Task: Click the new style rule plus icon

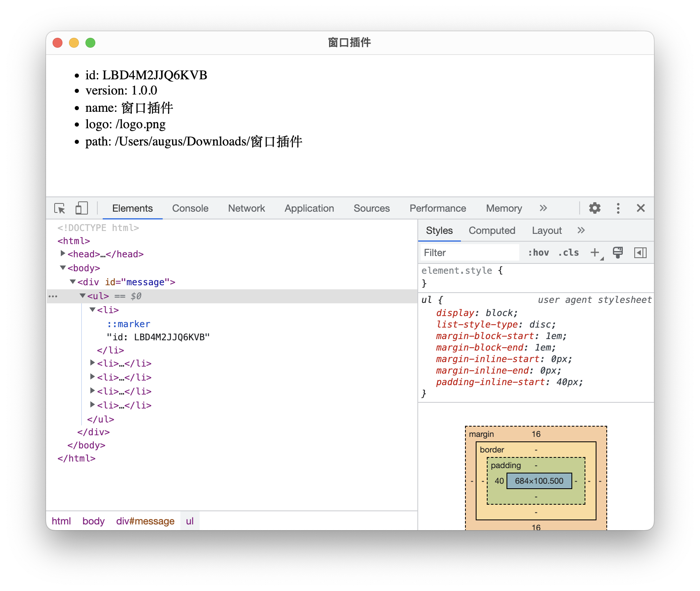Action: click(594, 253)
